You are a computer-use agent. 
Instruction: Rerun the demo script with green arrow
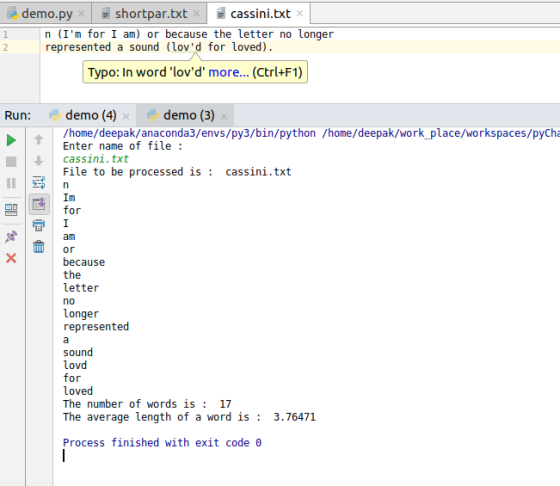(x=11, y=140)
